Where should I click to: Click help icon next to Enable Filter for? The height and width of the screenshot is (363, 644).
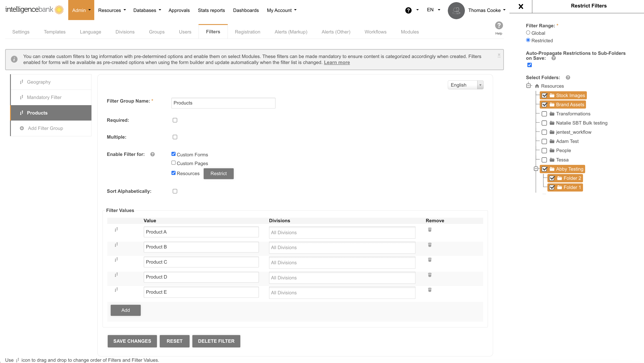click(152, 154)
